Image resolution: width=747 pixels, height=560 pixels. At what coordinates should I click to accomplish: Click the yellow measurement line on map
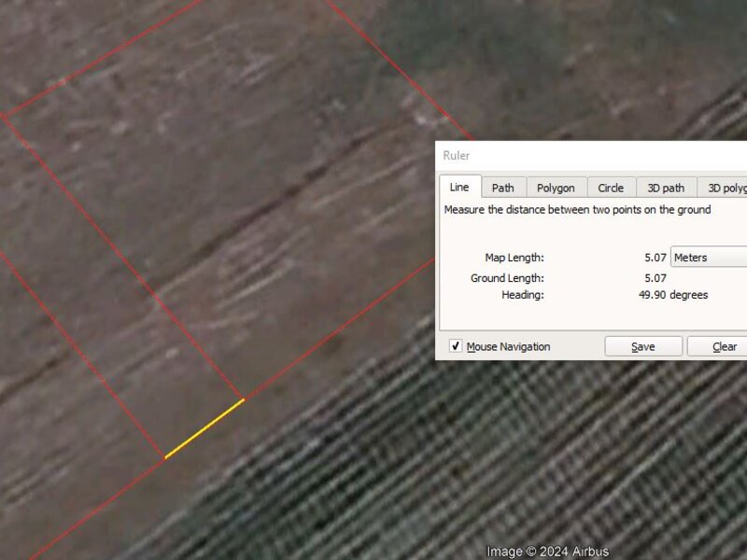click(204, 428)
